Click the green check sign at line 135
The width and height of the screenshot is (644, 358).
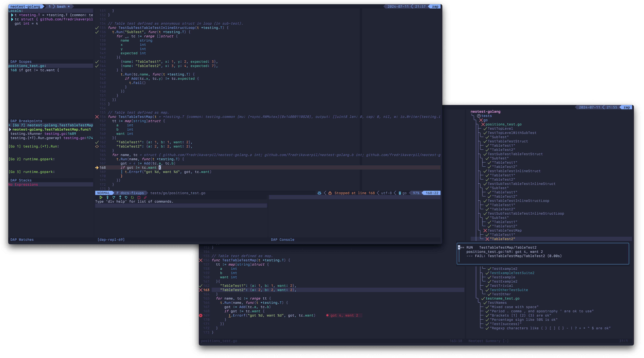click(97, 28)
